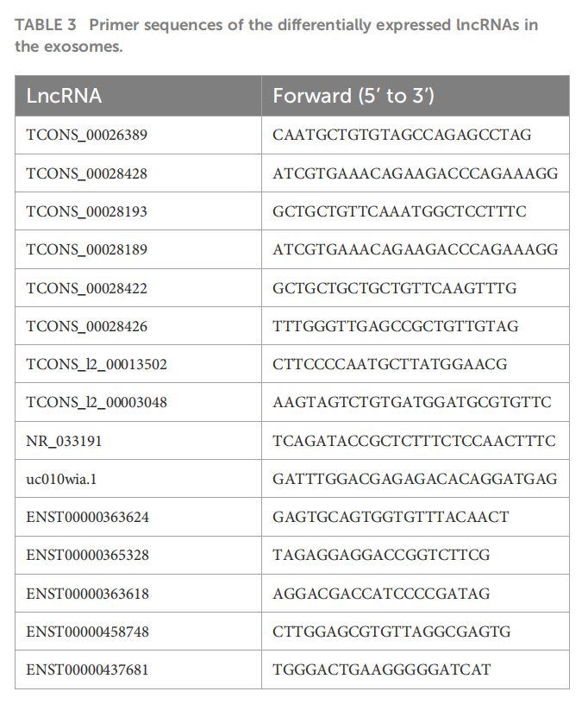
Task: Select the sequence TTTGGGTTGAGCCGCTGTTGTAG
Action: [x=395, y=326]
